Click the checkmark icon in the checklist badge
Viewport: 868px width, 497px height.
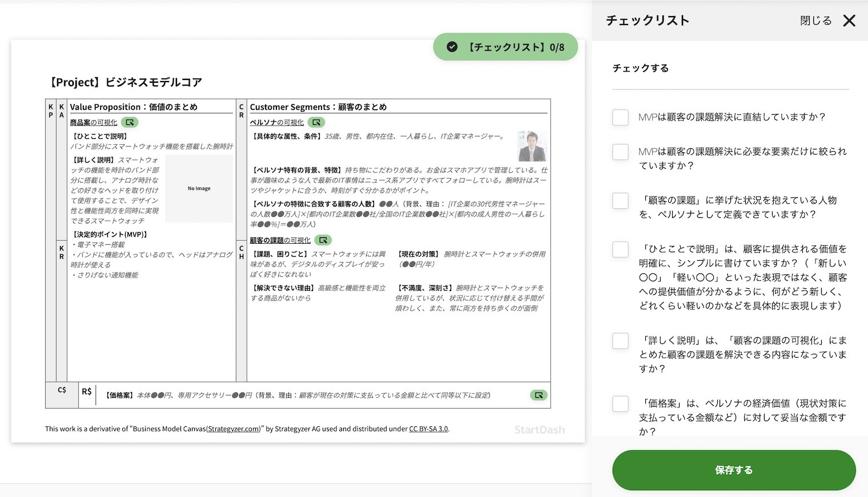(451, 47)
